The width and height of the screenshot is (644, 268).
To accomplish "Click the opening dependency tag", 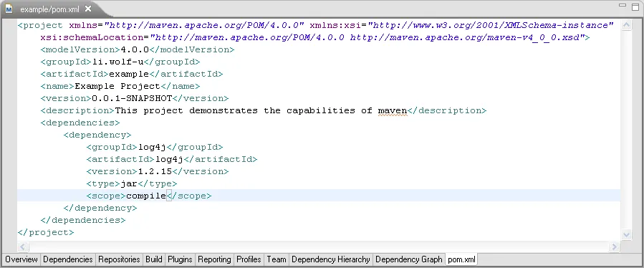I will coord(97,135).
